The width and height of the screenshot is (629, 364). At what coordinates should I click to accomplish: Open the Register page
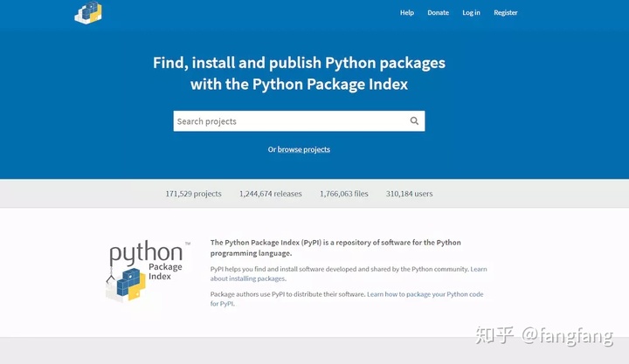tap(506, 13)
